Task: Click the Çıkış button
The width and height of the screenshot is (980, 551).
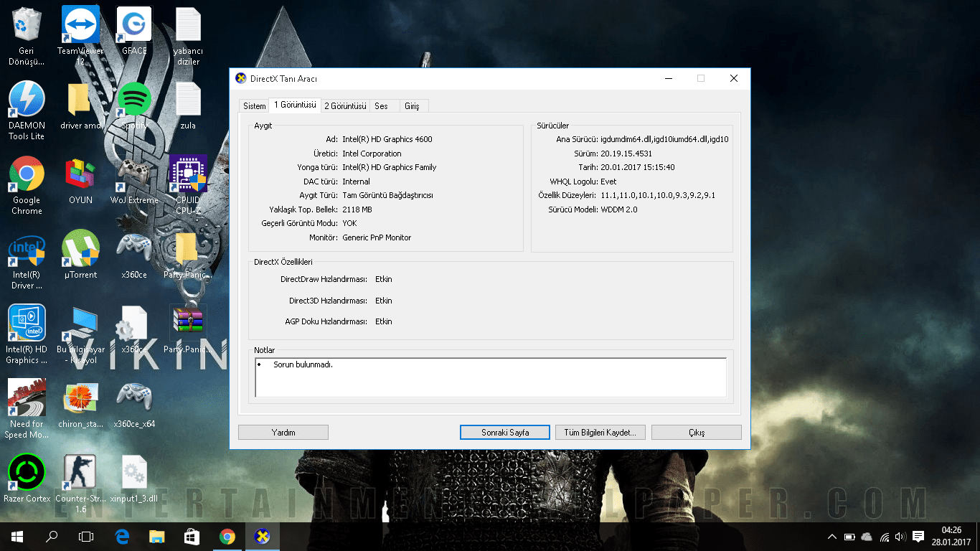Action: (697, 433)
